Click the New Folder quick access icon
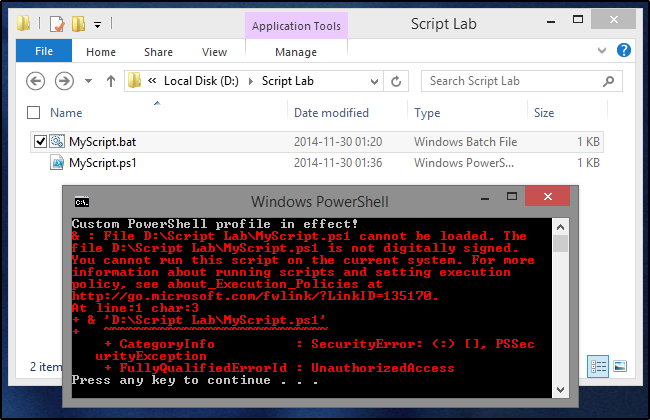 tap(77, 23)
